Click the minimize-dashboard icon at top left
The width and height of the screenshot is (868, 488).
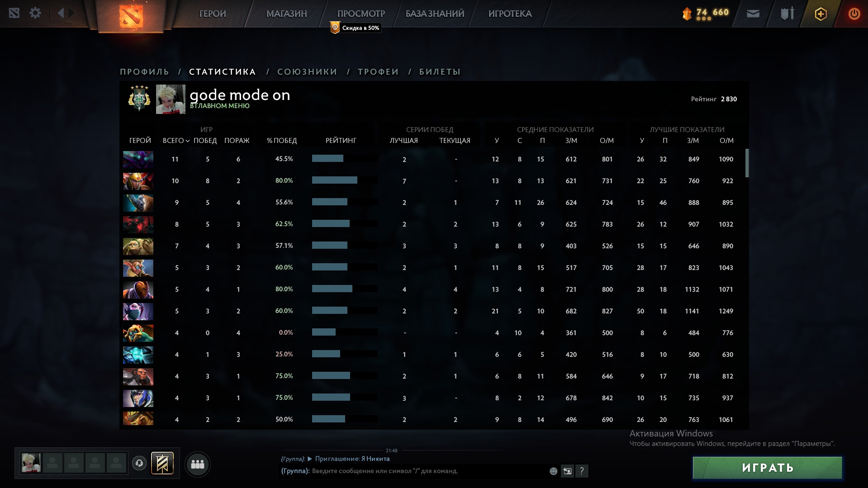click(14, 13)
